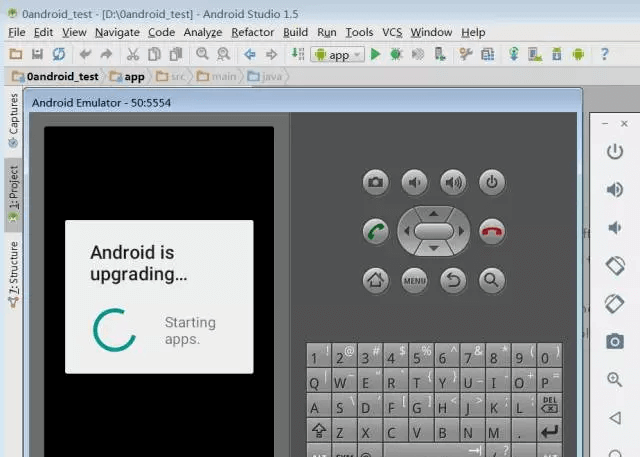Open the VCS menu
Viewport: 640px width, 457px height.
coord(392,32)
